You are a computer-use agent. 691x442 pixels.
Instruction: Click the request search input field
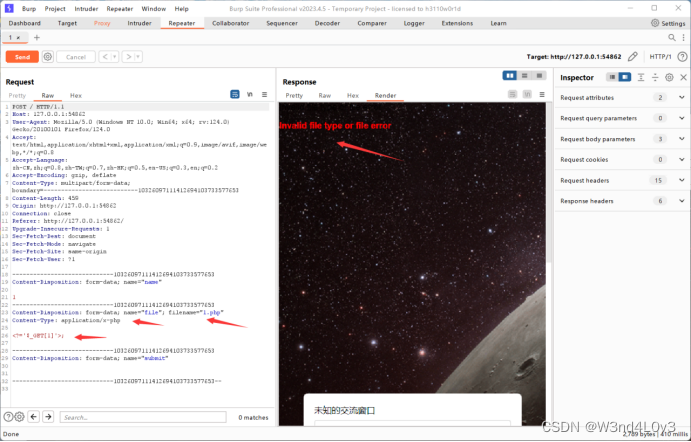coord(143,417)
